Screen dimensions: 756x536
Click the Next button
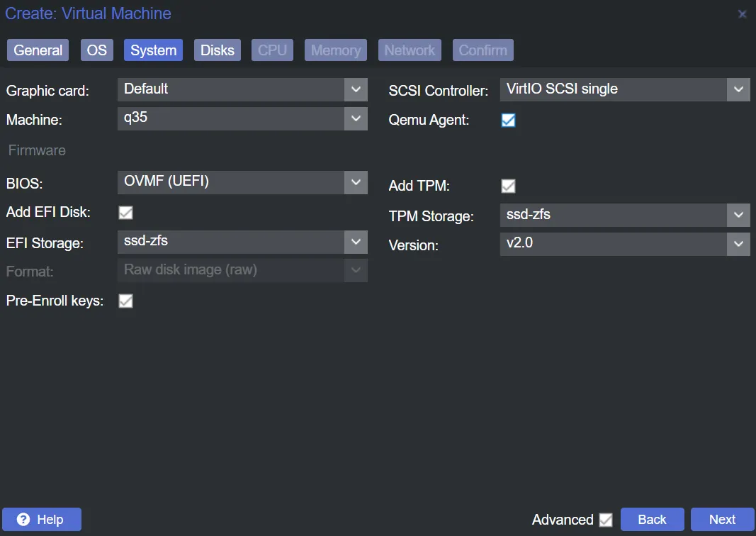[722, 520]
